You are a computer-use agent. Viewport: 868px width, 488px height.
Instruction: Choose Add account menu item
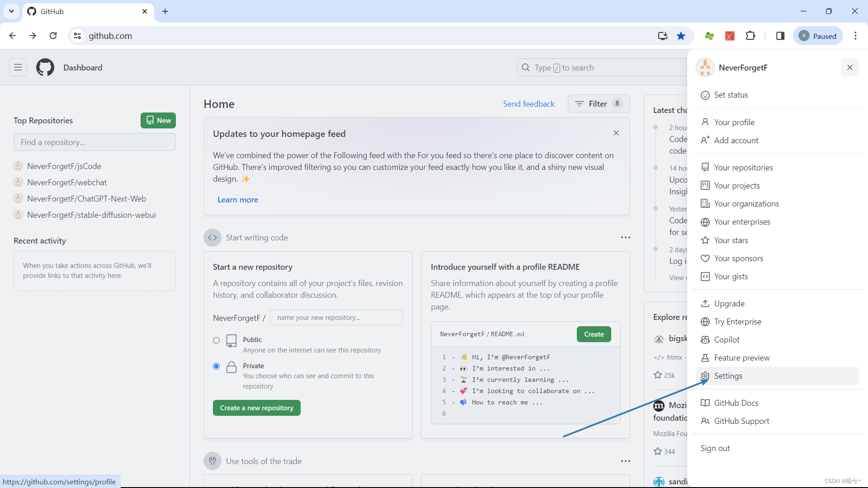coord(777,141)
